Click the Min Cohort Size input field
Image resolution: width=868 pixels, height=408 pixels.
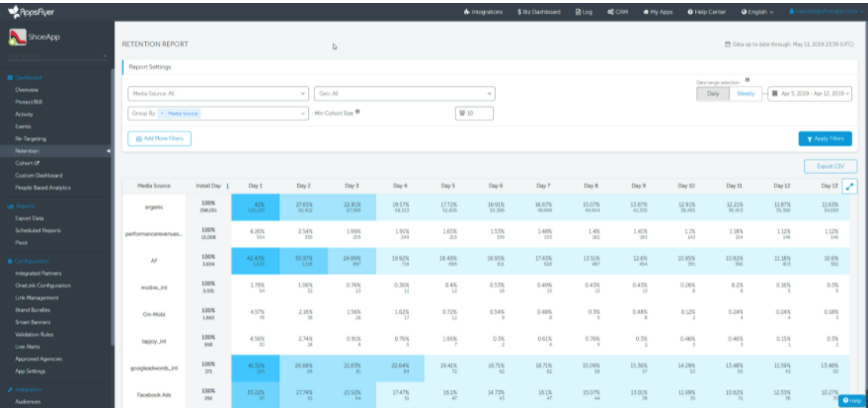point(474,113)
